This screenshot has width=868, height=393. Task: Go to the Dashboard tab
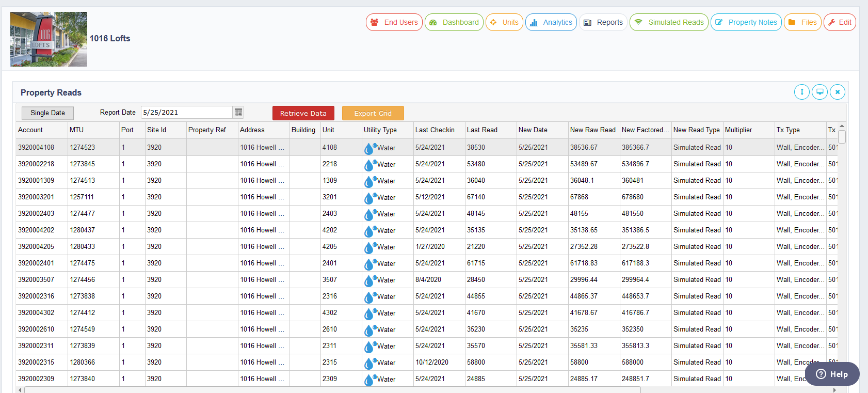[454, 22]
